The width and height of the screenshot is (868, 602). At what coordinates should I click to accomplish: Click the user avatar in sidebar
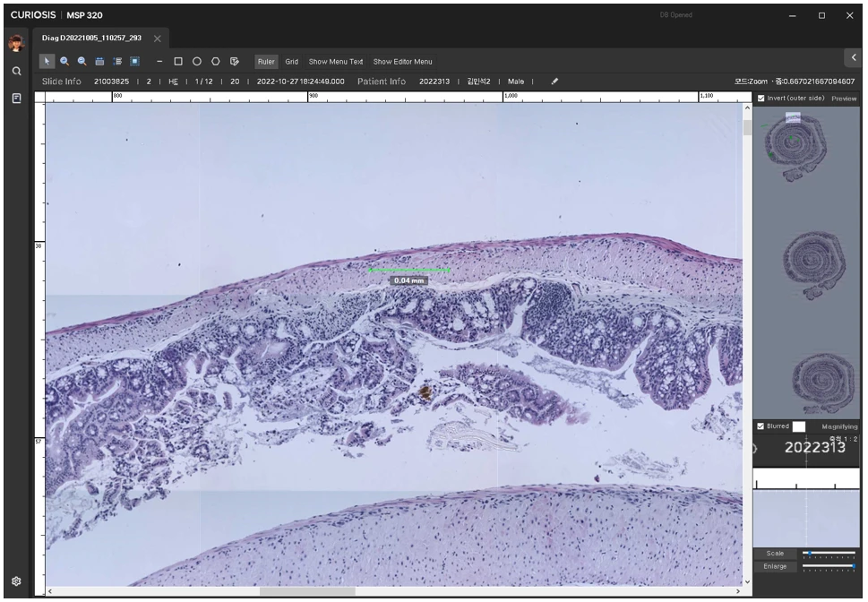(x=17, y=43)
